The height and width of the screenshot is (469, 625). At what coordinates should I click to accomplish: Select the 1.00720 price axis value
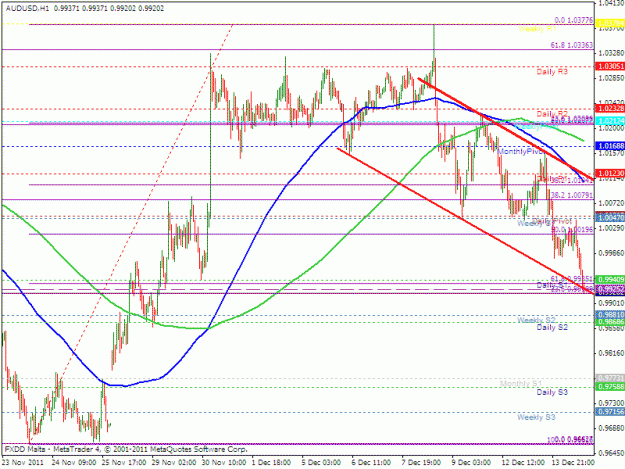pyautogui.click(x=610, y=203)
